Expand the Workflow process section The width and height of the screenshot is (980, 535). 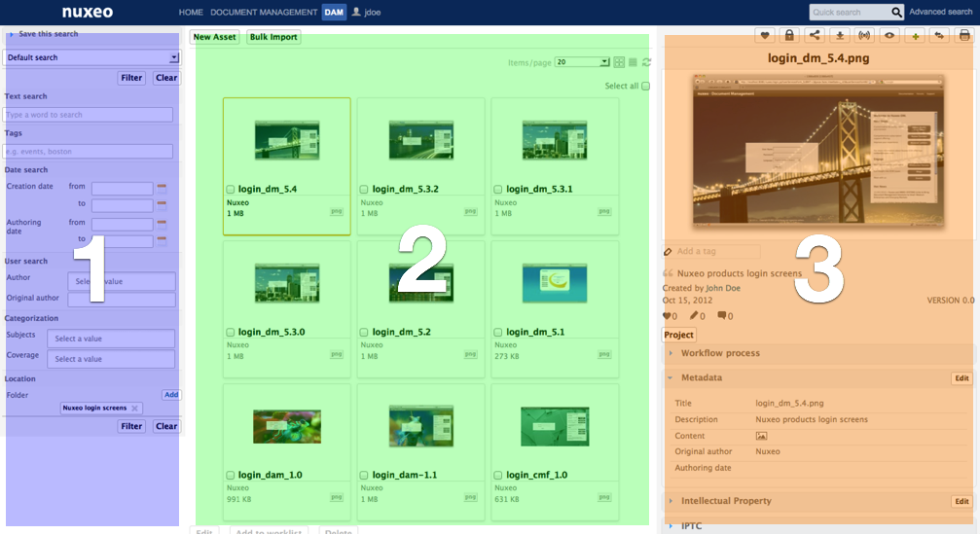pyautogui.click(x=720, y=353)
